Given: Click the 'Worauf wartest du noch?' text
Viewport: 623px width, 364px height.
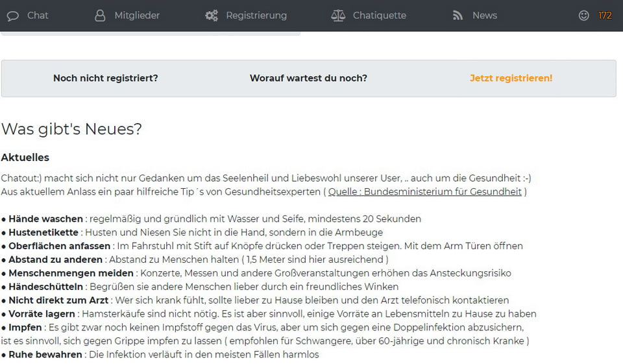Looking at the screenshot, I should click(x=308, y=79).
